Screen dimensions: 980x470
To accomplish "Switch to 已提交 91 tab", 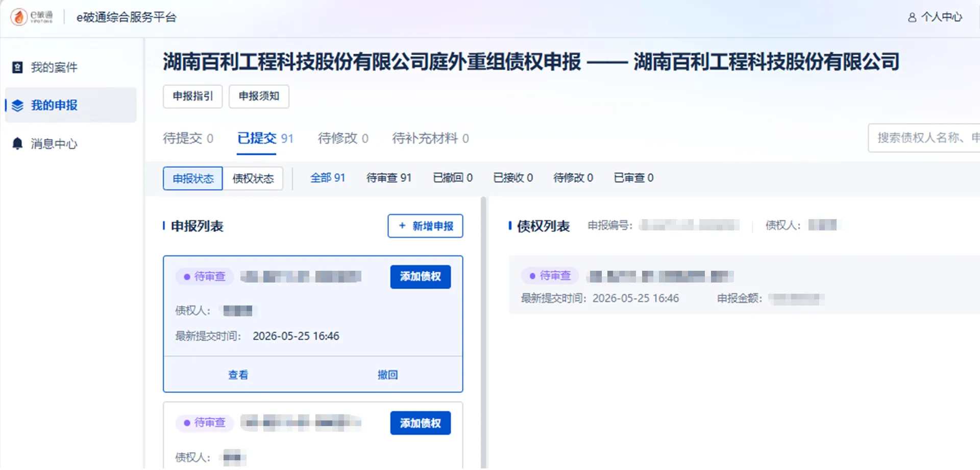I will pyautogui.click(x=265, y=138).
